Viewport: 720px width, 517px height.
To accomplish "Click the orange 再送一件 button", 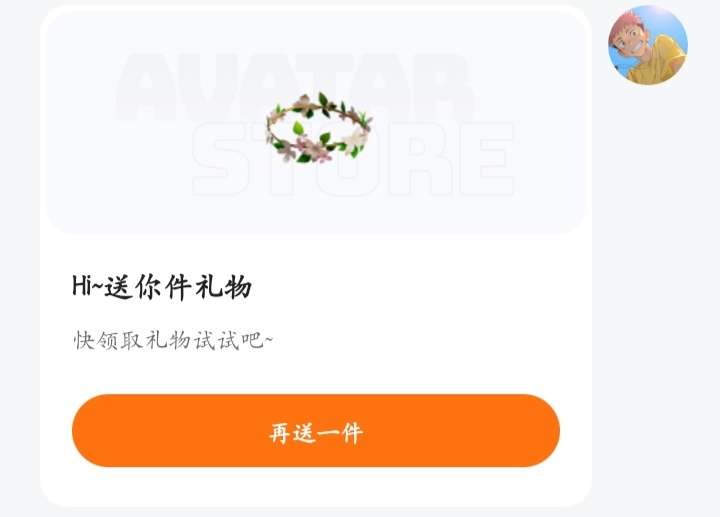I will coord(316,430).
